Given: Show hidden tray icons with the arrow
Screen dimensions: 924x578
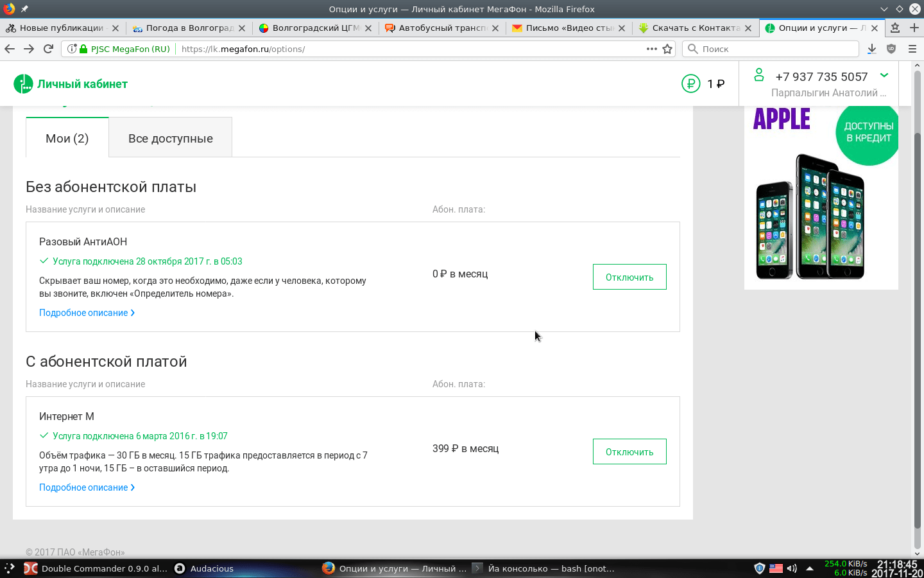Looking at the screenshot, I should pos(810,568).
